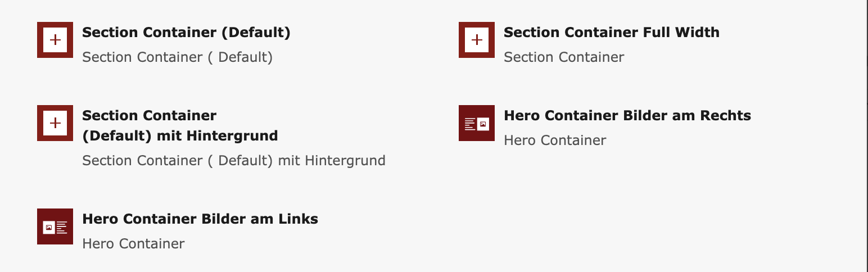
Task: Select the "Section Container (Default)" bold title
Action: (186, 33)
